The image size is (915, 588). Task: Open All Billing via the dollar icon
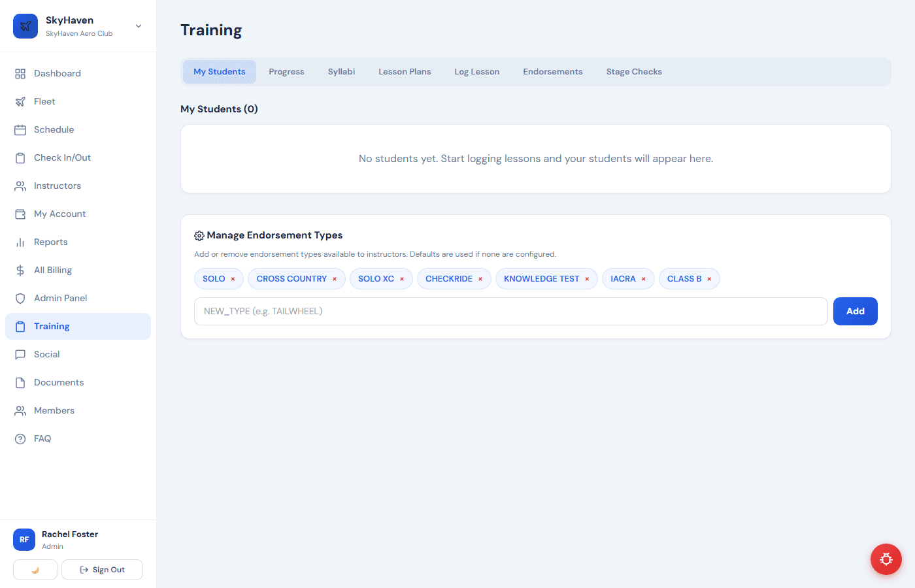[20, 270]
